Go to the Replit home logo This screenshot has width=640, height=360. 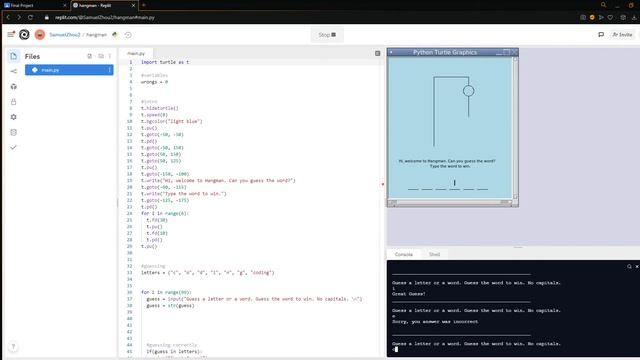(24, 35)
